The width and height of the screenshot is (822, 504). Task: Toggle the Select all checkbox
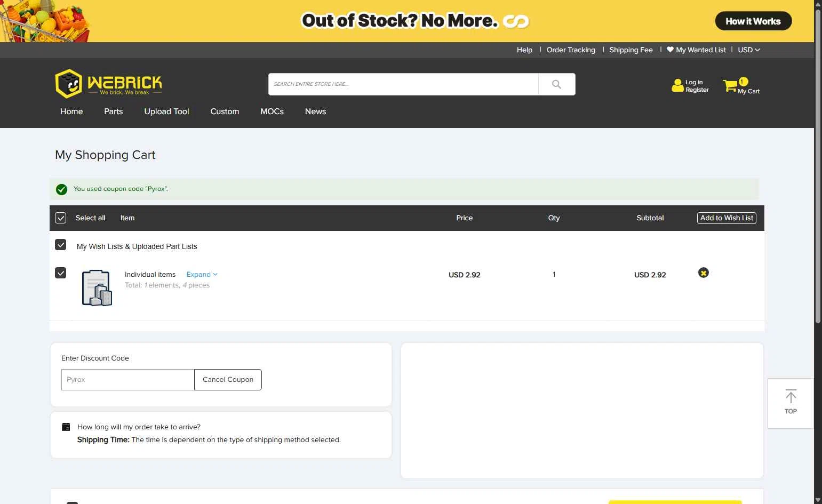pyautogui.click(x=61, y=218)
